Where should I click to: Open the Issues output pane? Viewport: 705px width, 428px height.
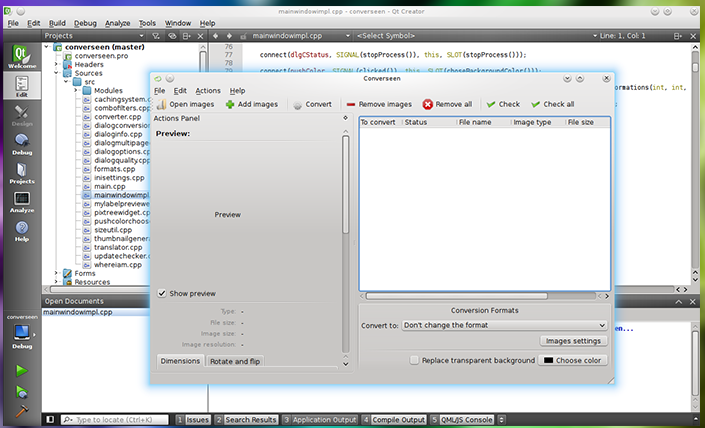(192, 419)
